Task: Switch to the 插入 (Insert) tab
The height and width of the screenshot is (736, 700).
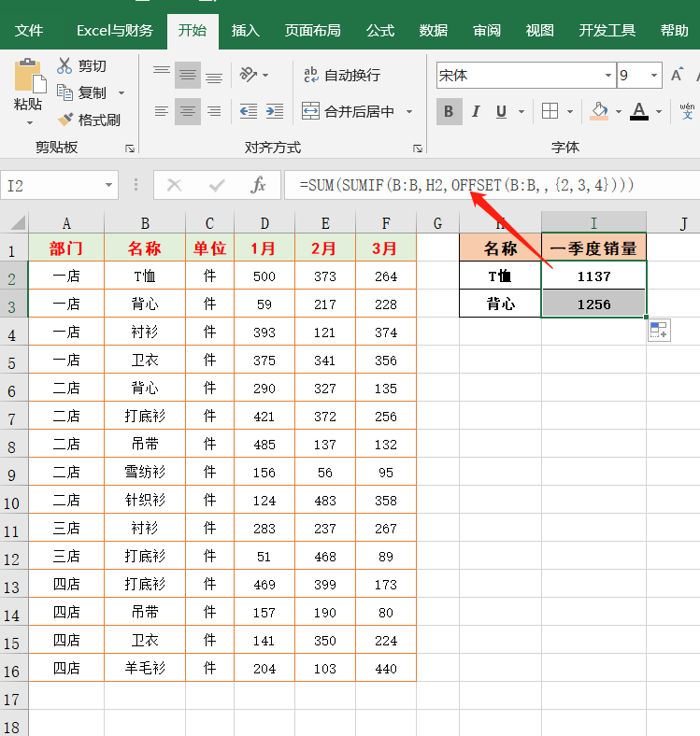Action: pos(245,31)
